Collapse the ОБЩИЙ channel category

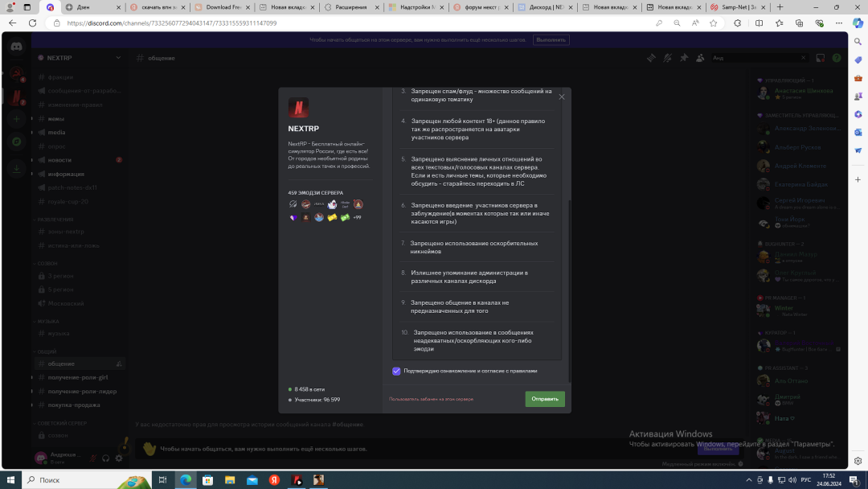(x=47, y=351)
